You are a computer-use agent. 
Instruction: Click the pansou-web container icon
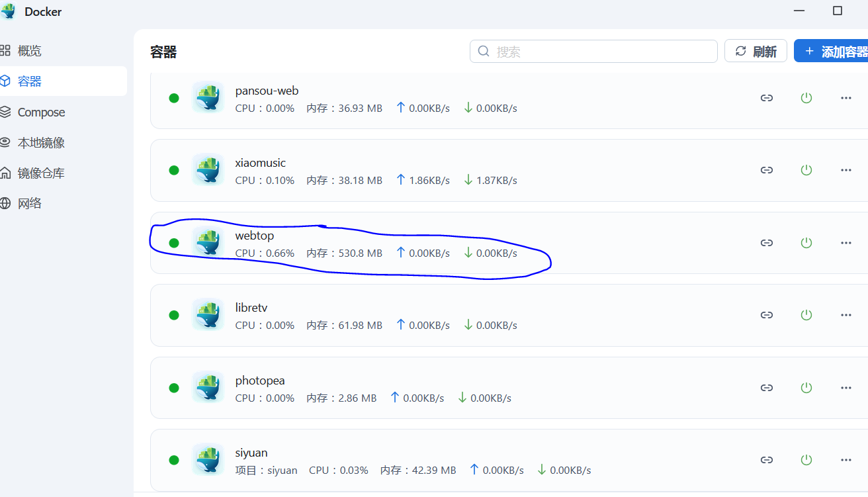[208, 97]
